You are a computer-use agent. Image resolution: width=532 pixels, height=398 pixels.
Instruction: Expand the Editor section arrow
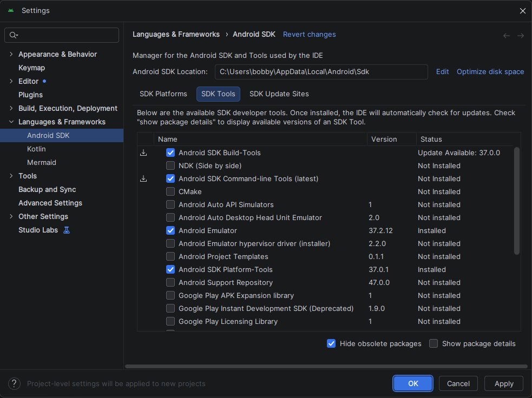(x=11, y=81)
